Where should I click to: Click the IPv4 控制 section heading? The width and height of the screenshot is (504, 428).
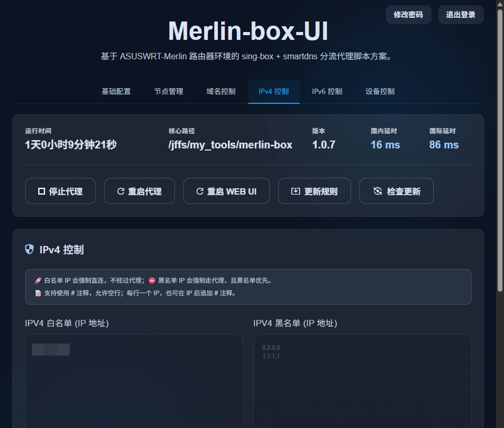coord(61,250)
